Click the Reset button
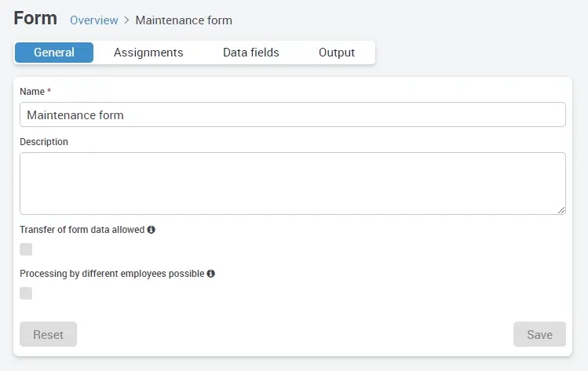Viewport: 588px width, 371px height. click(x=49, y=334)
